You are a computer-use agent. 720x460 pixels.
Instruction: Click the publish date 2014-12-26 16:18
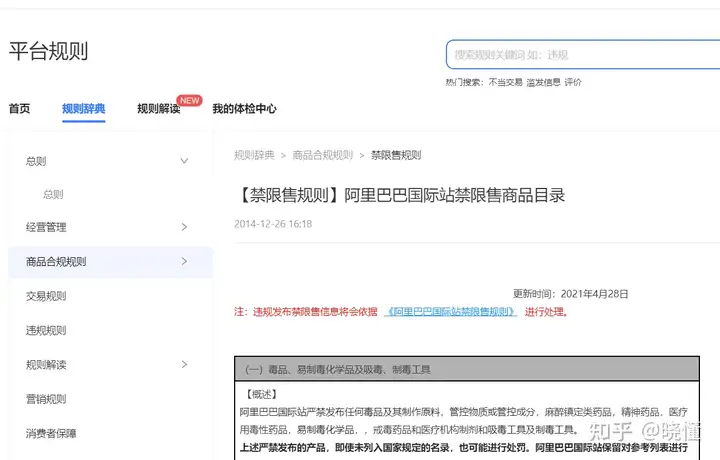pos(273,224)
